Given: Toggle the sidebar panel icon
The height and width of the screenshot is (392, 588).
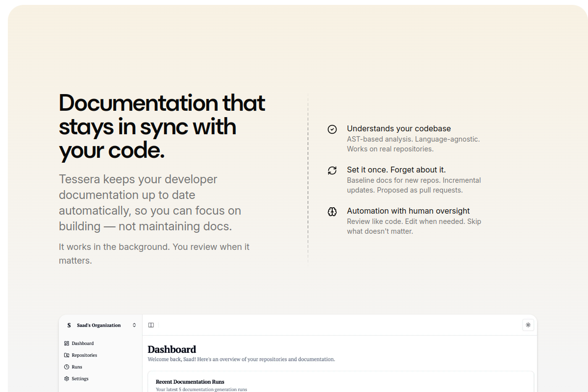Looking at the screenshot, I should [x=151, y=325].
